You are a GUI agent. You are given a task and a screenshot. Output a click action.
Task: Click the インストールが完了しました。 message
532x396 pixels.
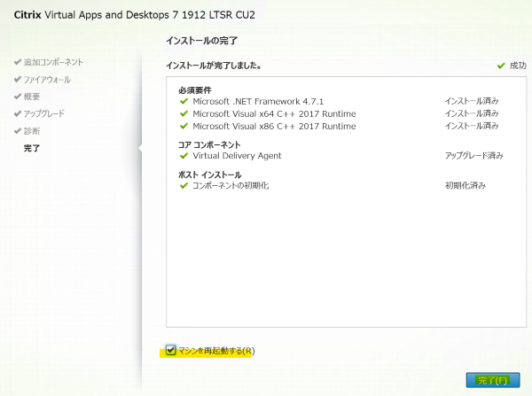point(214,66)
